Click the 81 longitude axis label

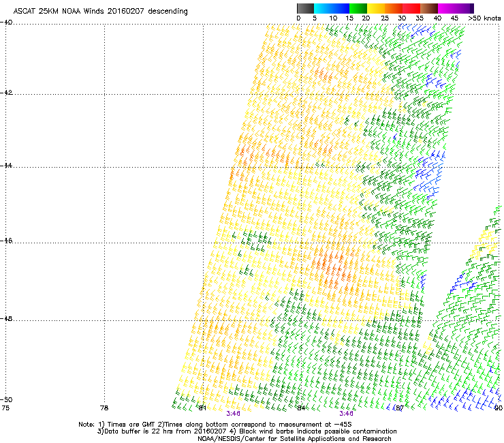202,408
